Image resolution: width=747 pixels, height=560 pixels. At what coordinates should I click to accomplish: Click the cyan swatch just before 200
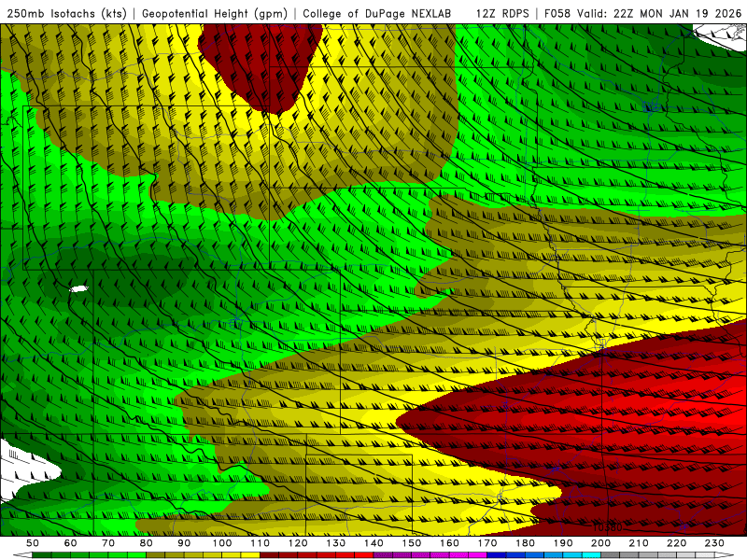pyautogui.click(x=591, y=555)
